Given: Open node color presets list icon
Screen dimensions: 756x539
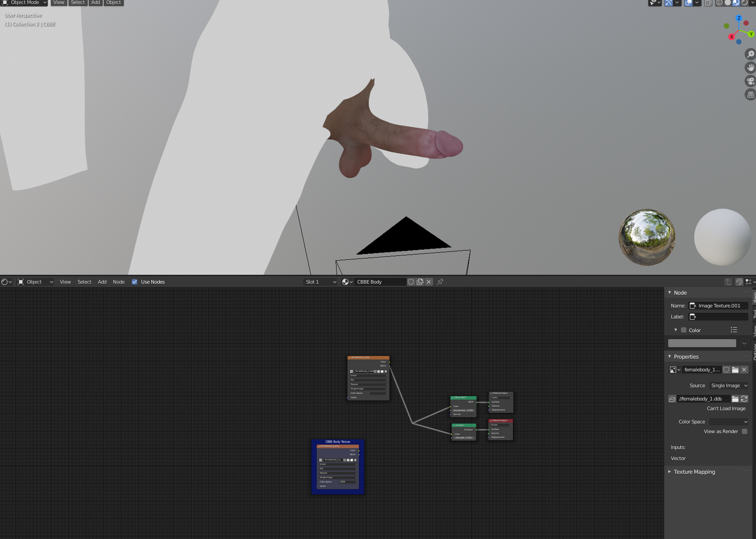Looking at the screenshot, I should pos(734,330).
